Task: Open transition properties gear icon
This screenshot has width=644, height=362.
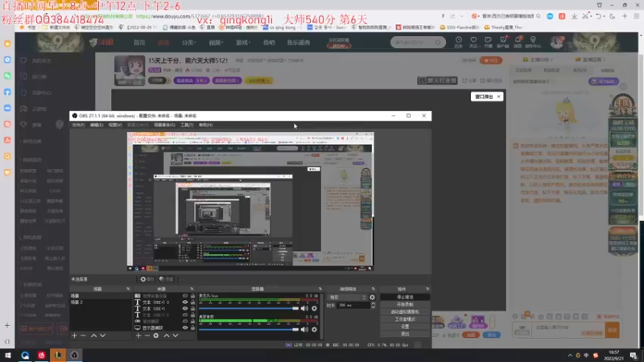Action: coord(372,297)
